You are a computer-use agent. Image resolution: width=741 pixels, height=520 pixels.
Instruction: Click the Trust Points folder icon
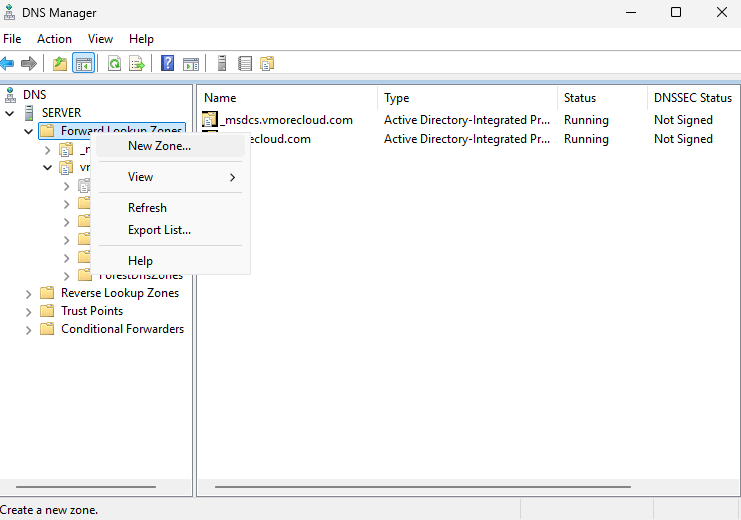(x=47, y=311)
